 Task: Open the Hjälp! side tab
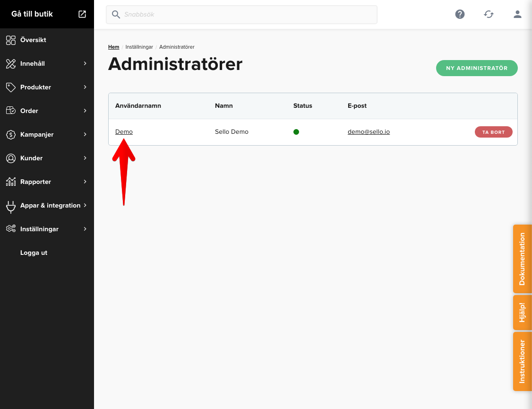click(x=522, y=312)
